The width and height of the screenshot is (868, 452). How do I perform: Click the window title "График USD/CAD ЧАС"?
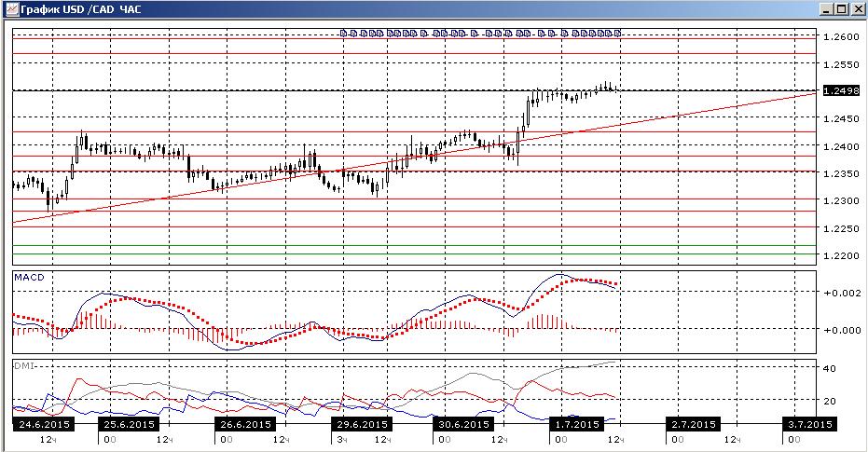coord(80,9)
